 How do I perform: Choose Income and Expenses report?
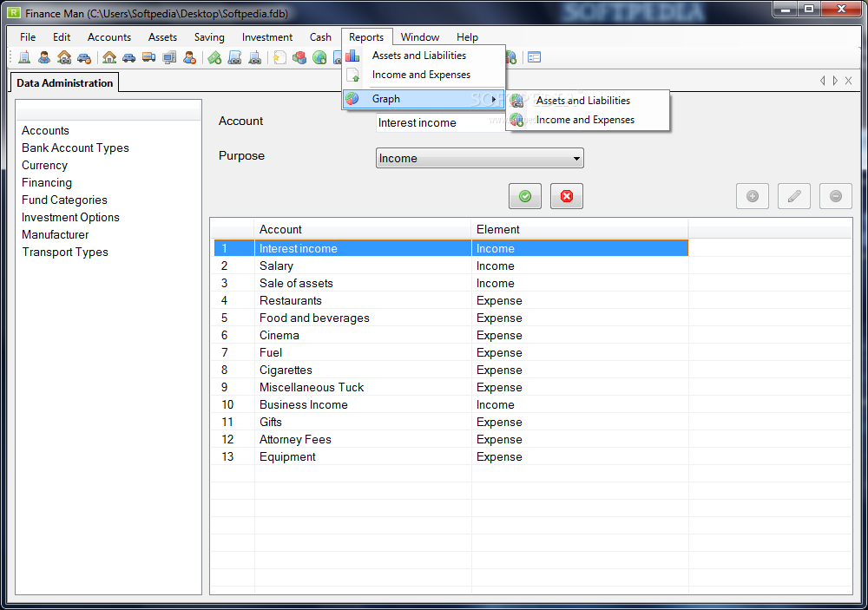click(424, 75)
